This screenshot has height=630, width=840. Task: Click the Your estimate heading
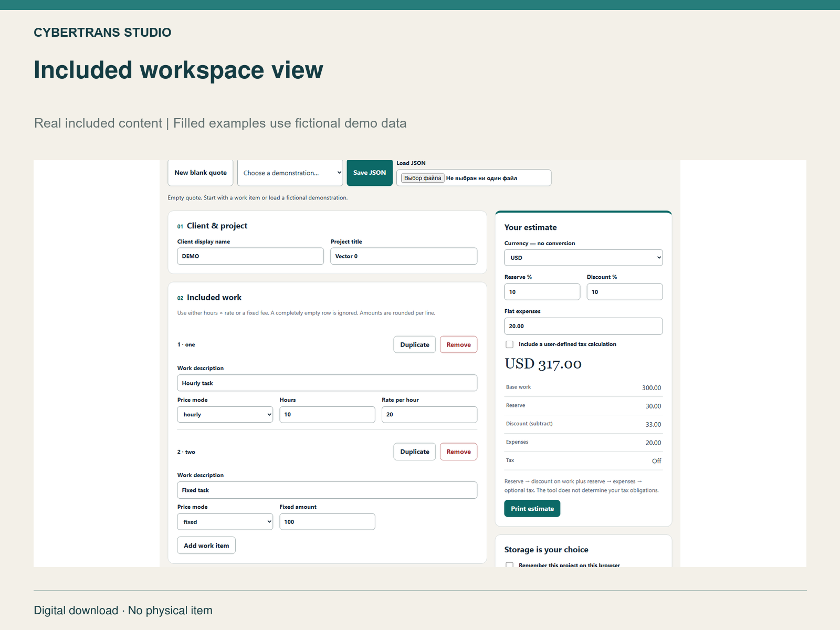tap(530, 227)
